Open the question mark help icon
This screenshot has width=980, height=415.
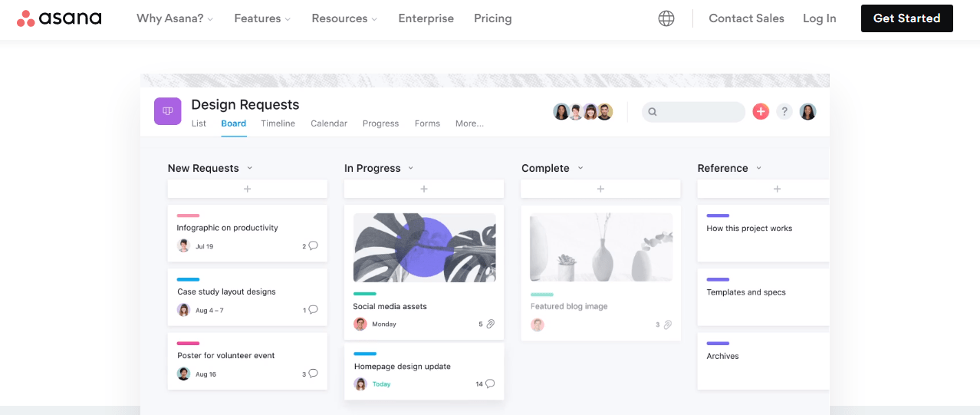(x=784, y=112)
